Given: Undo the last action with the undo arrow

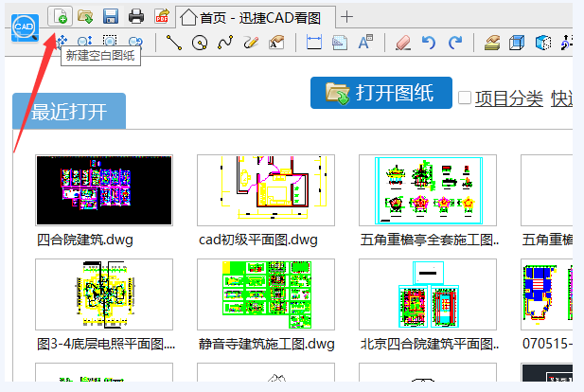Looking at the screenshot, I should click(x=429, y=43).
